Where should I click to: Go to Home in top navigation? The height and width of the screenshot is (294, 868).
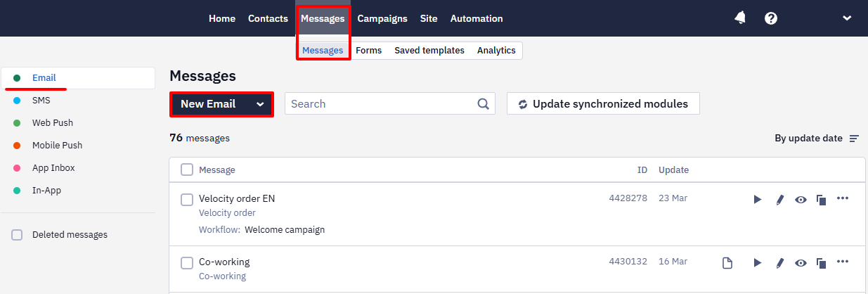tap(222, 18)
